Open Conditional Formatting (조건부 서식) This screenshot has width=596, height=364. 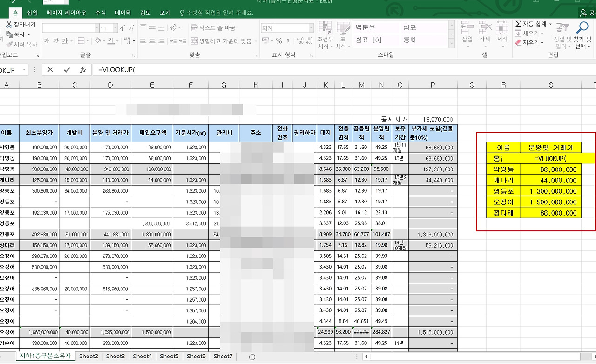pyautogui.click(x=325, y=35)
